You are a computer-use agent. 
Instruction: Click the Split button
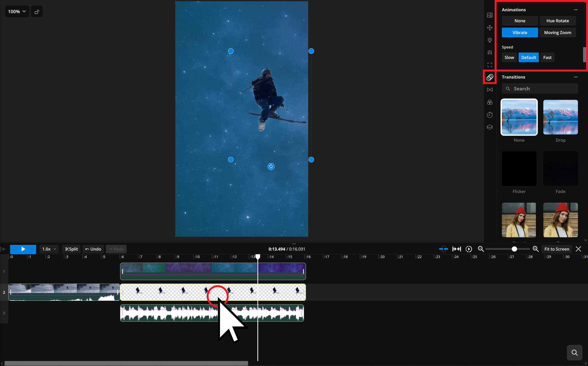pos(71,249)
